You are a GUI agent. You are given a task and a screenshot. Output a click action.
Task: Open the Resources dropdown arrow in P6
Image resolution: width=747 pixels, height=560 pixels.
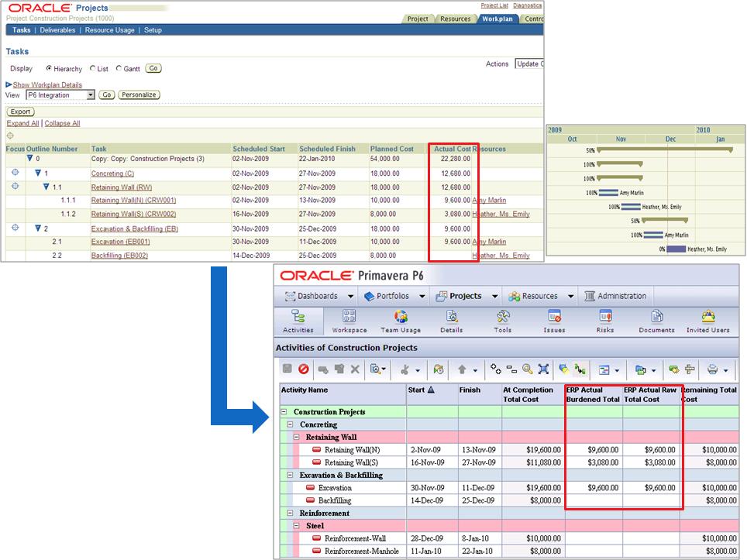point(571,296)
